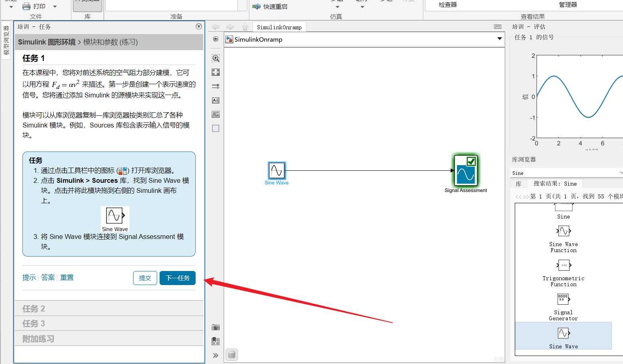Open the Model Browser (模型浏览器) side tab
623x364 pixels.
tap(6, 40)
